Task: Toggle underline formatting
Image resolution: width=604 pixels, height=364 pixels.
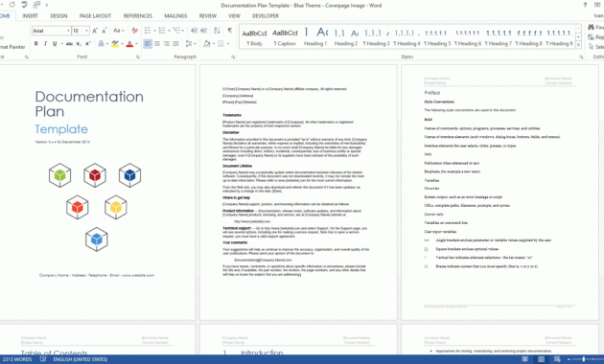Action: [55, 44]
